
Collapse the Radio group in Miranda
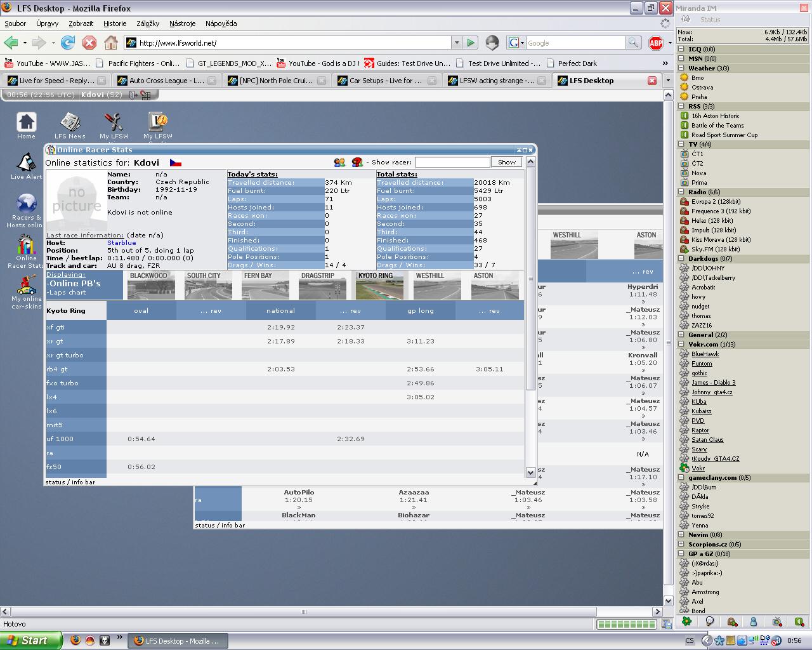click(x=681, y=192)
